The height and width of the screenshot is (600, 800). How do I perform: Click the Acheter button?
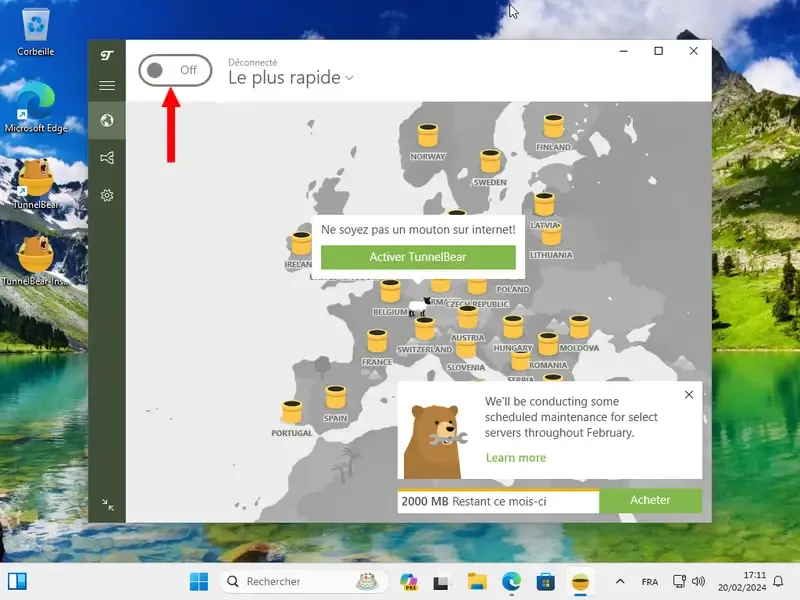point(650,500)
